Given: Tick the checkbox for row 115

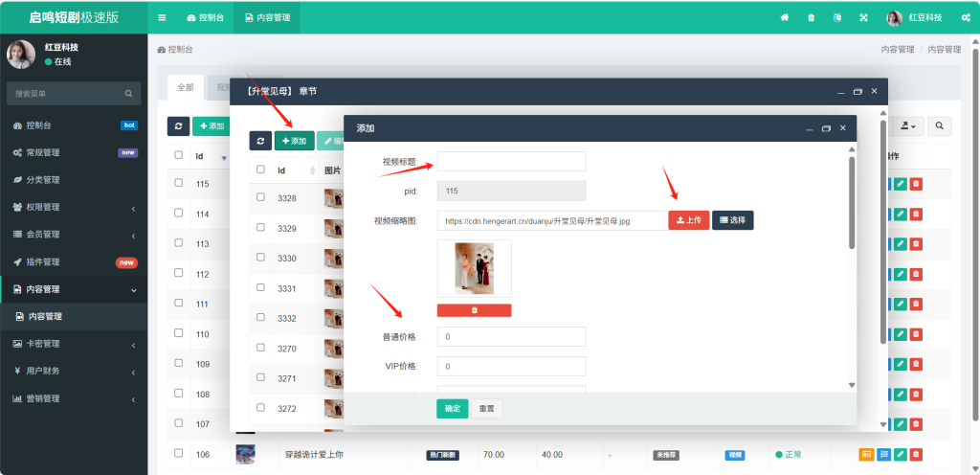Looking at the screenshot, I should tap(178, 183).
